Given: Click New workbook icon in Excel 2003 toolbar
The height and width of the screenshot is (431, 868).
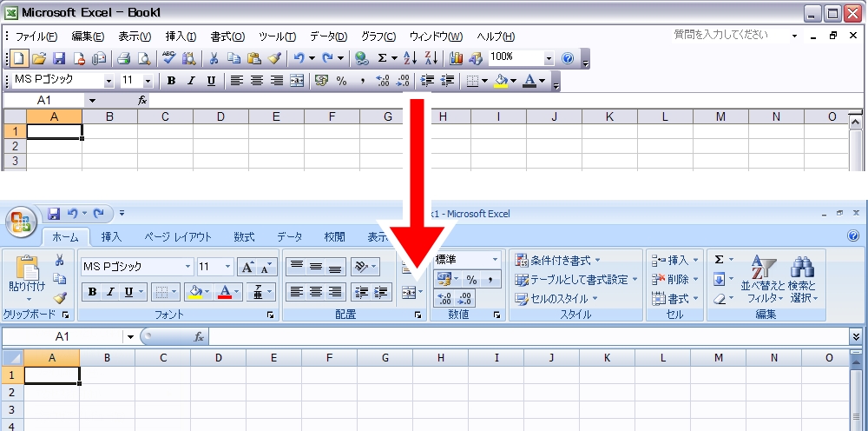Looking at the screenshot, I should pyautogui.click(x=19, y=57).
